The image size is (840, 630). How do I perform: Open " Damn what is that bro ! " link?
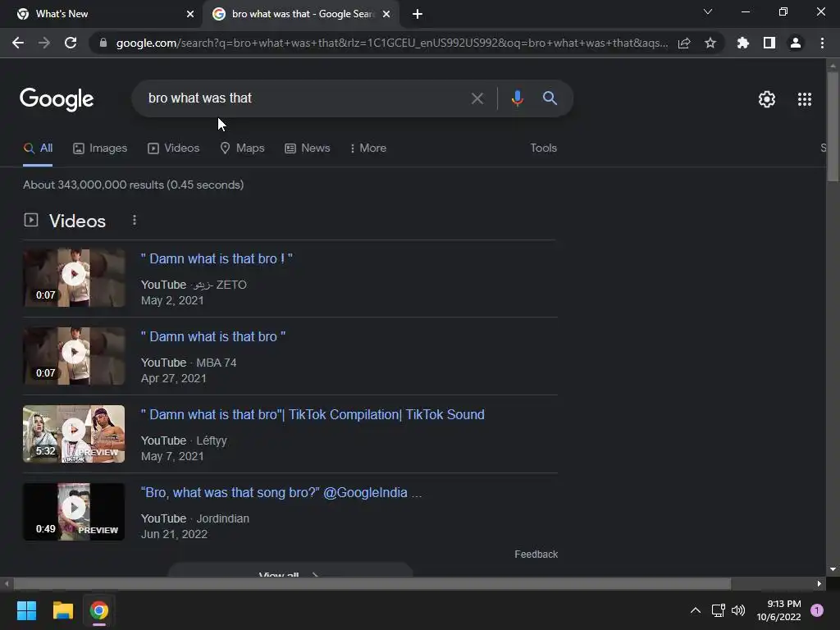tap(217, 258)
